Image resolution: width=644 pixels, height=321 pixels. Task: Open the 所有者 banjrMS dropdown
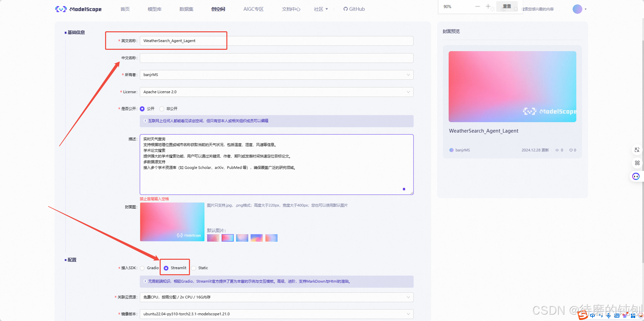(277, 75)
